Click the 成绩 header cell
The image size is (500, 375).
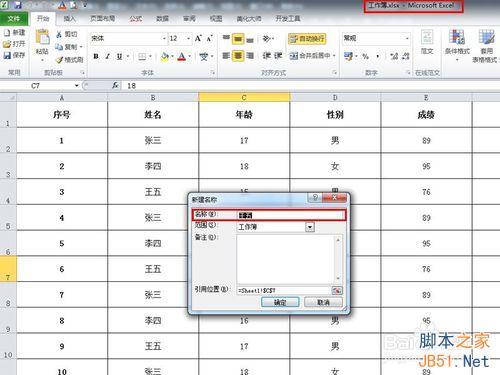tap(426, 114)
